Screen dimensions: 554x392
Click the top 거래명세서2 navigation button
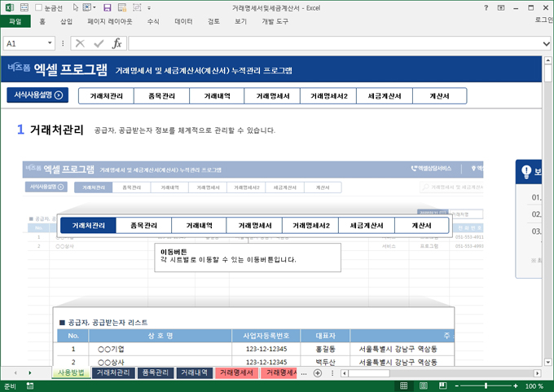tap(328, 96)
